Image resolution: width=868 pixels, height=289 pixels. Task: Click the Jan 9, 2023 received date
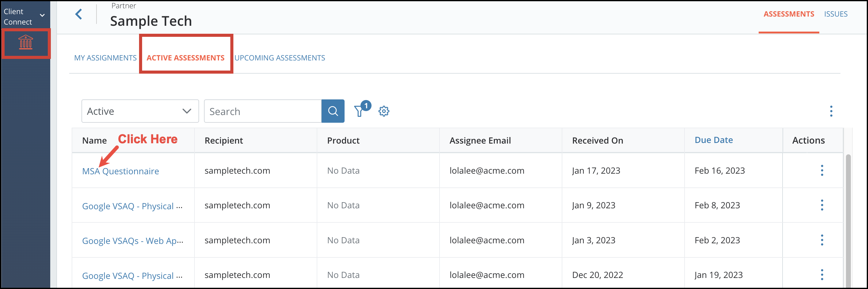point(593,206)
